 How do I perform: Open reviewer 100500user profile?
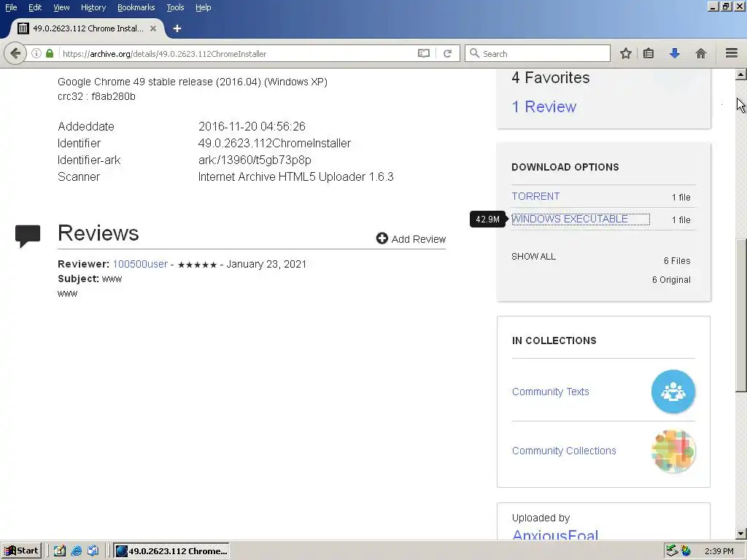tap(140, 264)
